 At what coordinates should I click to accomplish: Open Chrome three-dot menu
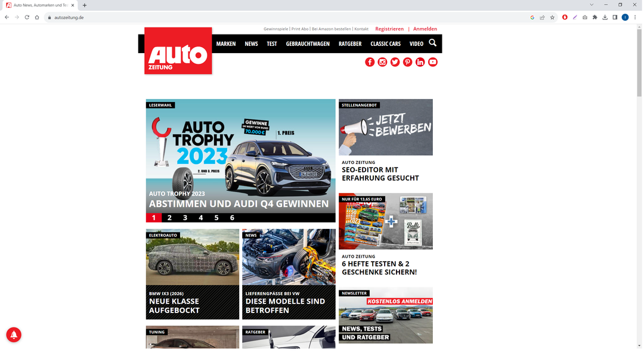click(636, 17)
